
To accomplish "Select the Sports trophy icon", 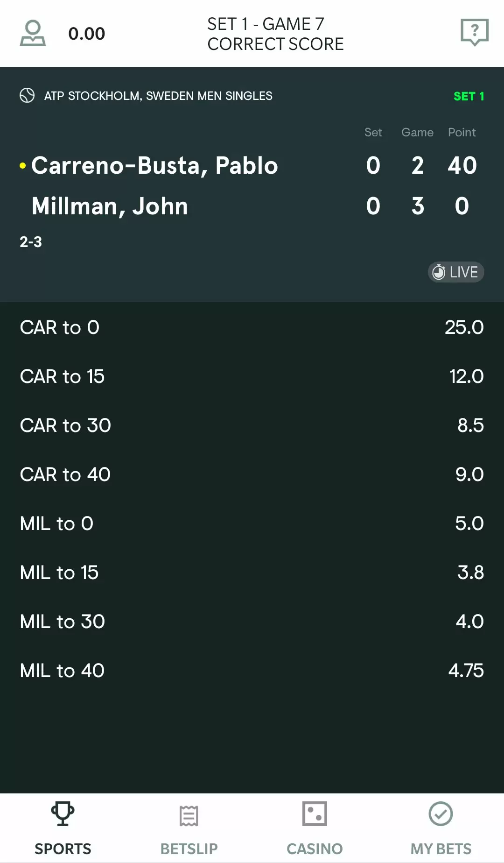I will (63, 814).
